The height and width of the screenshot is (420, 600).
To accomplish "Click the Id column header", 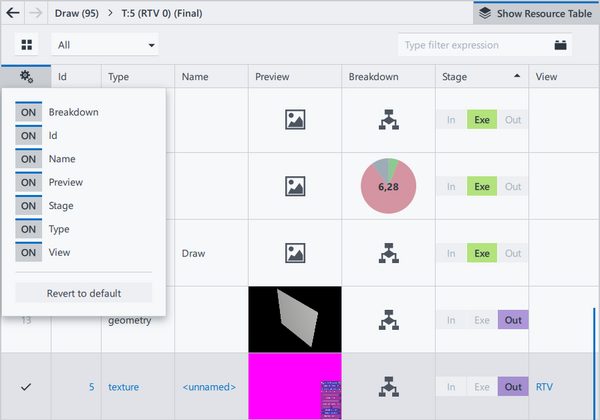I will click(76, 77).
